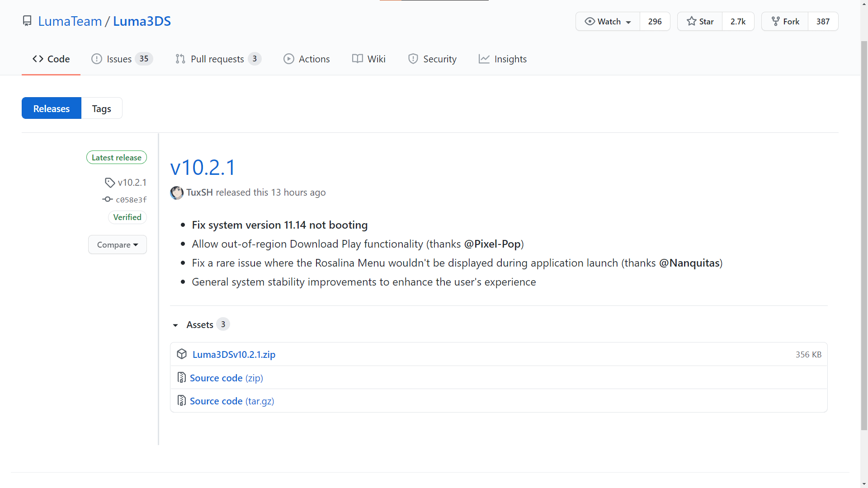Open the v10.2.1 tag link in sidebar

pos(132,183)
